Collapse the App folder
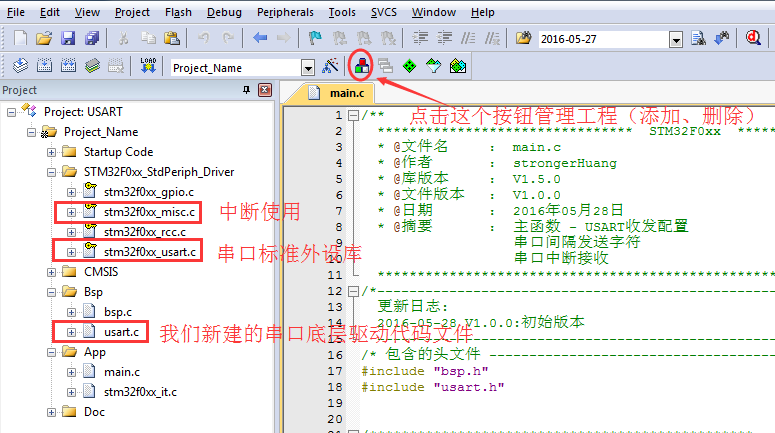Image resolution: width=775 pixels, height=433 pixels. pyautogui.click(x=51, y=352)
